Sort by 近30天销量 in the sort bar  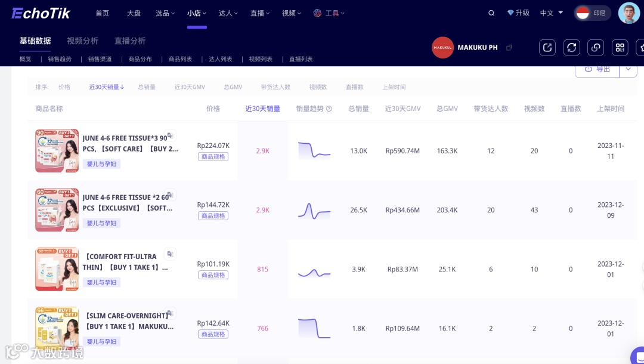coord(106,87)
